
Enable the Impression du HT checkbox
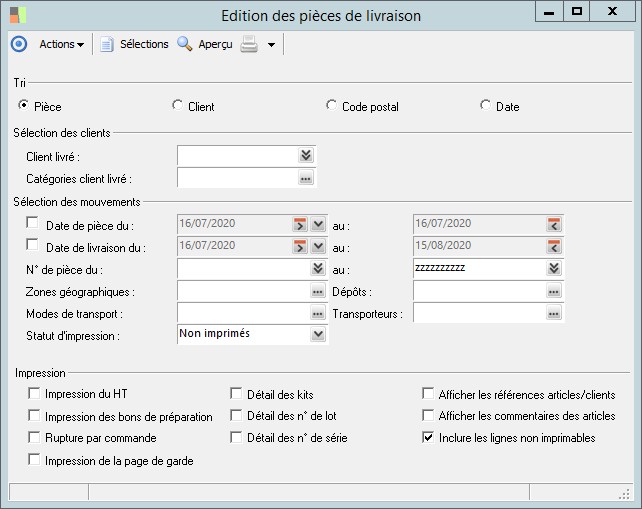click(x=35, y=394)
